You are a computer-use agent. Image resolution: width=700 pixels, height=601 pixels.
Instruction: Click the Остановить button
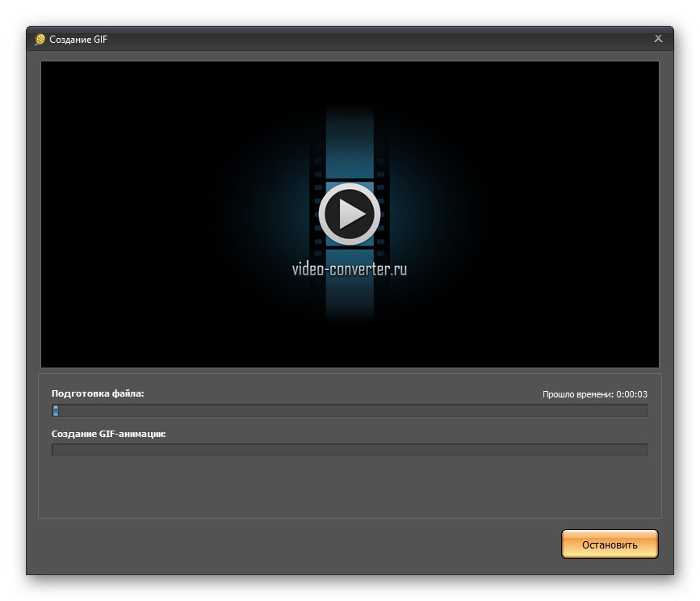tap(610, 544)
